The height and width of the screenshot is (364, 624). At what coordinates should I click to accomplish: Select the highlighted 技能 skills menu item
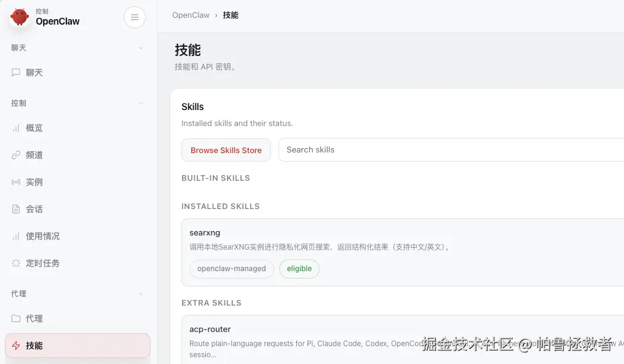(77, 346)
